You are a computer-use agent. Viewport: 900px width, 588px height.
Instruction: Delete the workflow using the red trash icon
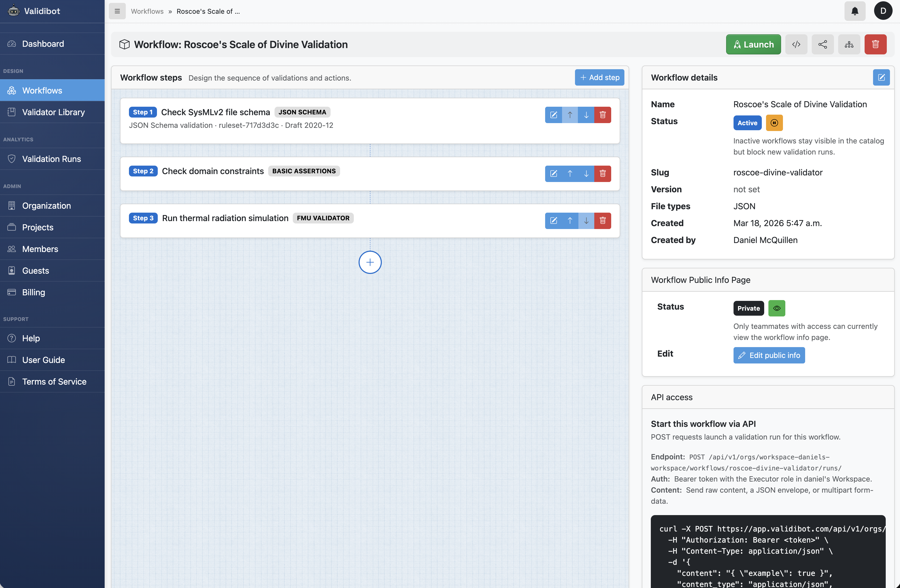tap(876, 44)
